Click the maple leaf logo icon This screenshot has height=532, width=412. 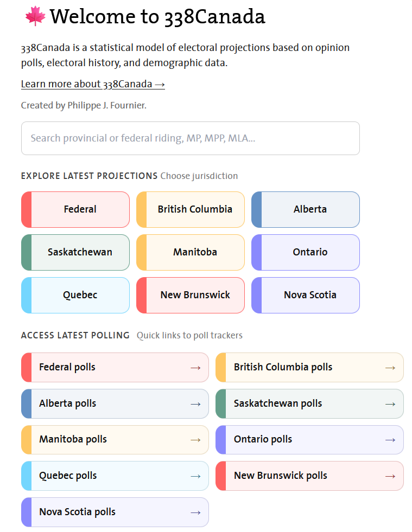tap(35, 16)
